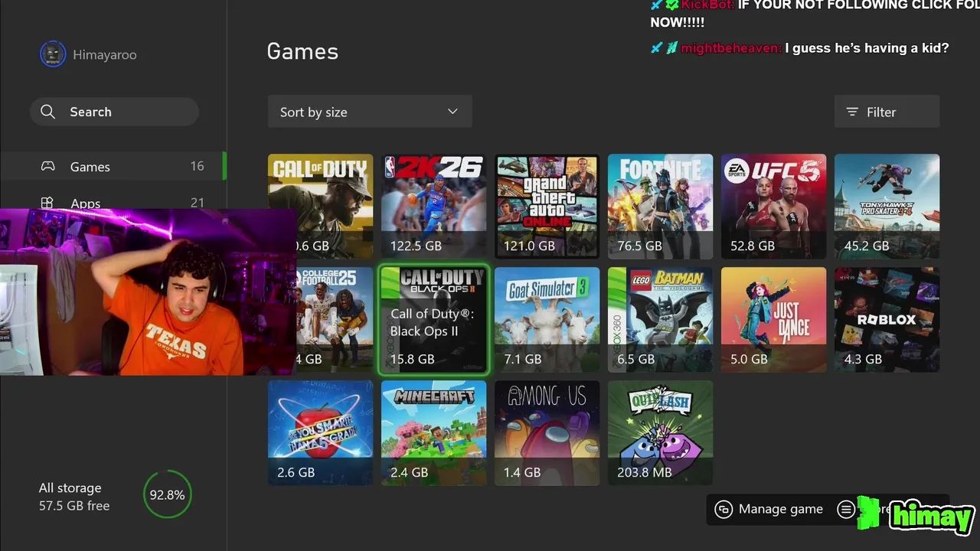Click the 52.8 GB size on UFC 5
Screen dimensions: 980x551
click(753, 246)
